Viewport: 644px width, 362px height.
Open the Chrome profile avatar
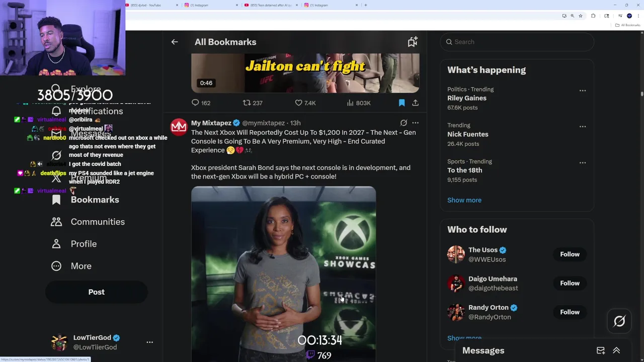pyautogui.click(x=629, y=16)
